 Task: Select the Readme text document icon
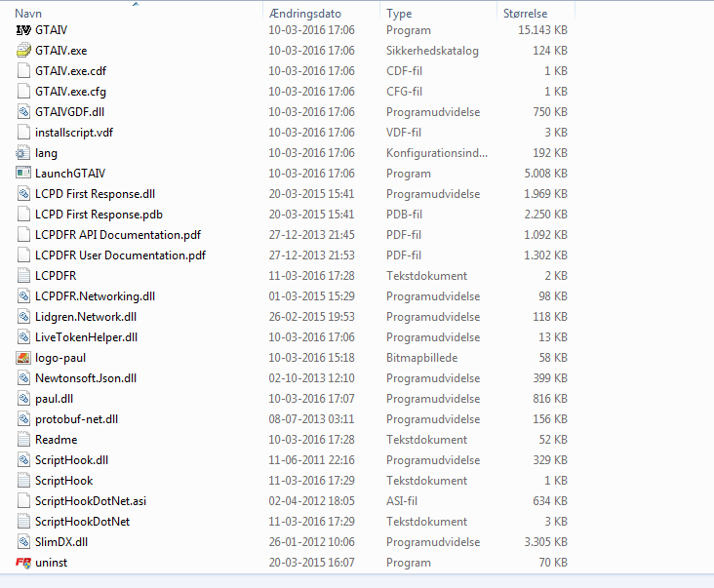23,440
